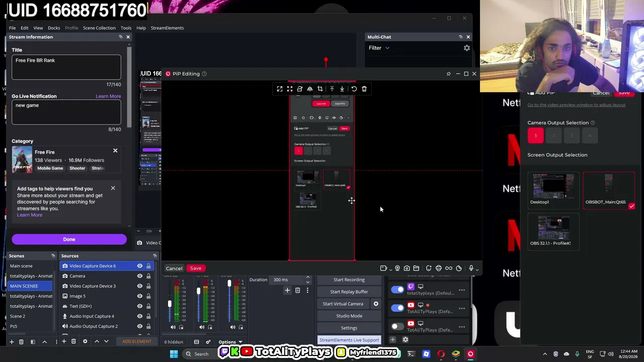Click the flip horizontal icon in PiP toolbar
The image size is (644, 362).
tap(310, 89)
